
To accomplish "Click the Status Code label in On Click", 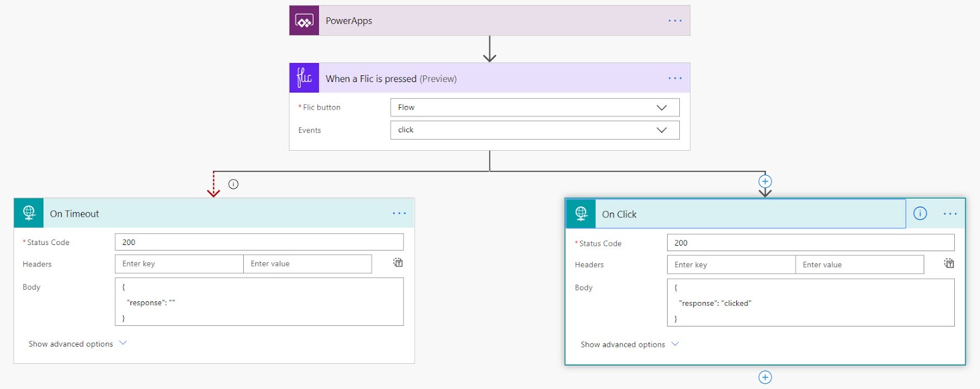I will [x=598, y=243].
